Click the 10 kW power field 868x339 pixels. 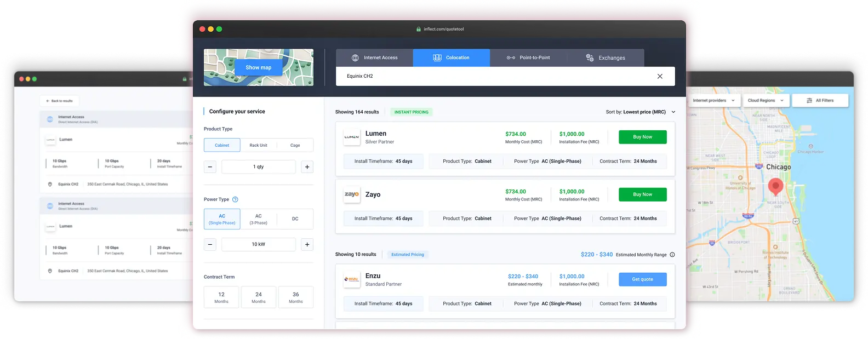[x=259, y=244]
